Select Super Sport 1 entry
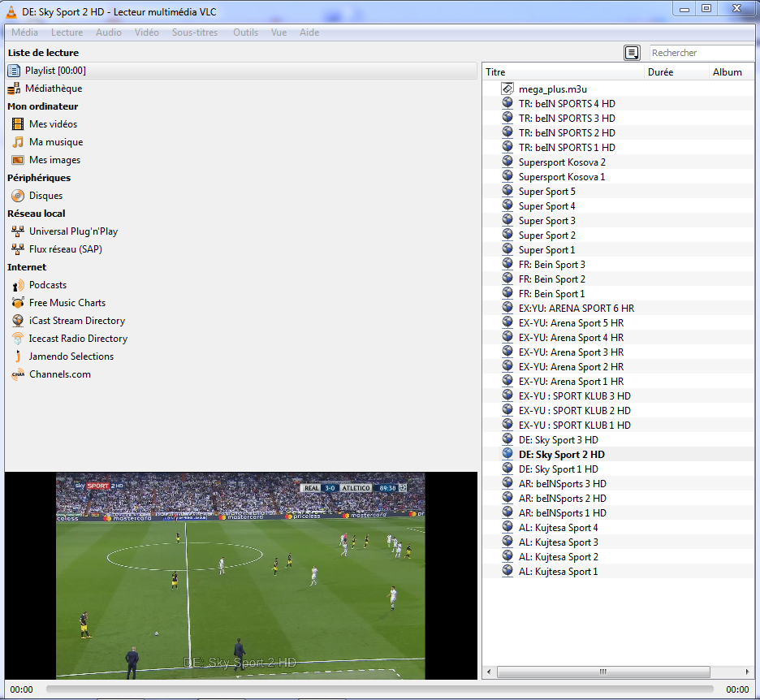 coord(546,250)
